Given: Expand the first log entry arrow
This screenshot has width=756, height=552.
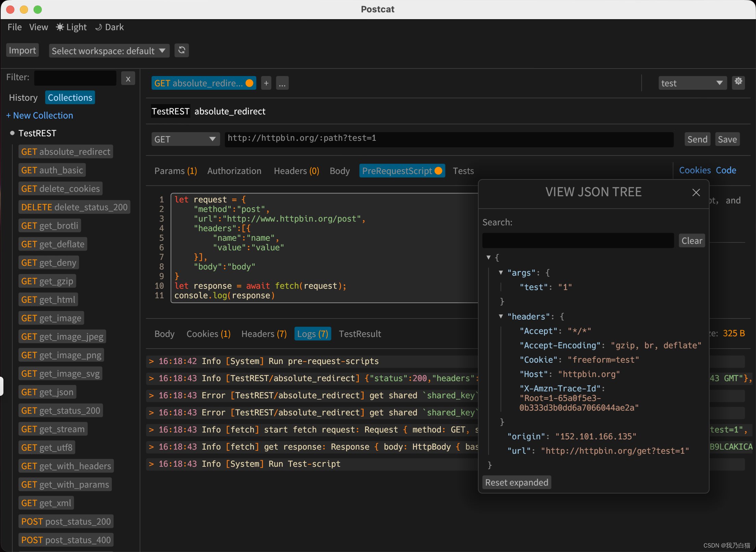Looking at the screenshot, I should pos(151,361).
